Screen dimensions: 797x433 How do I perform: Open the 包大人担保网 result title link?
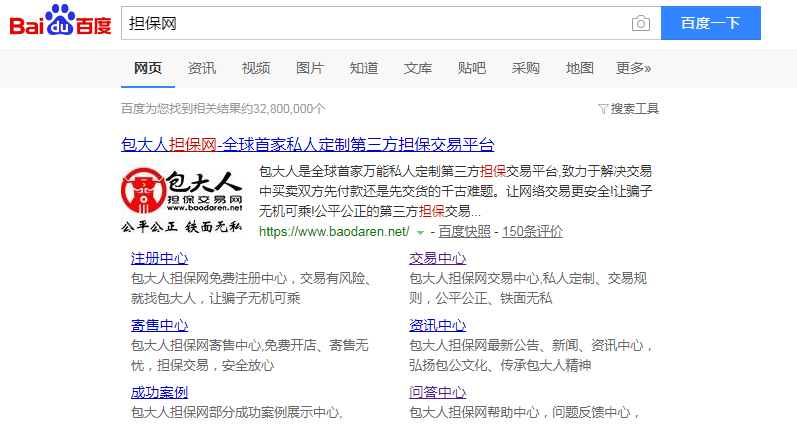(x=307, y=144)
